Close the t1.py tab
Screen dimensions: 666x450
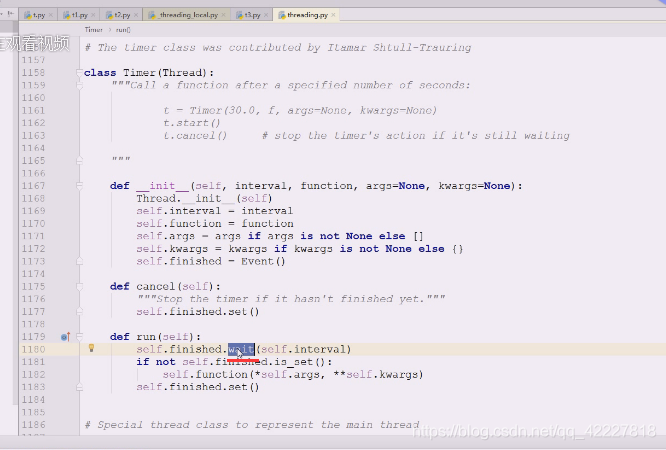pos(93,15)
